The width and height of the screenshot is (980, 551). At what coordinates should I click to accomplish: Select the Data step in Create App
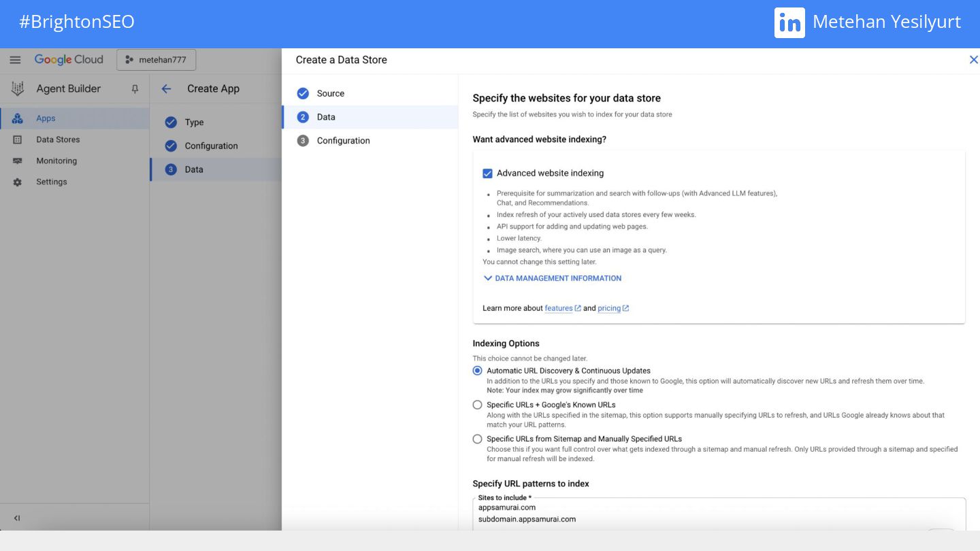pos(216,169)
